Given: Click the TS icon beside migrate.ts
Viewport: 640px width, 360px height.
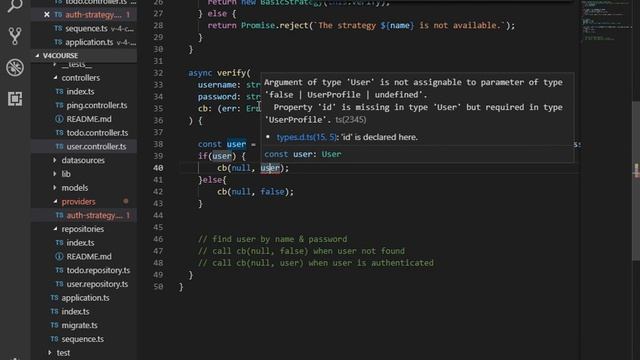Looking at the screenshot, I should 54,325.
